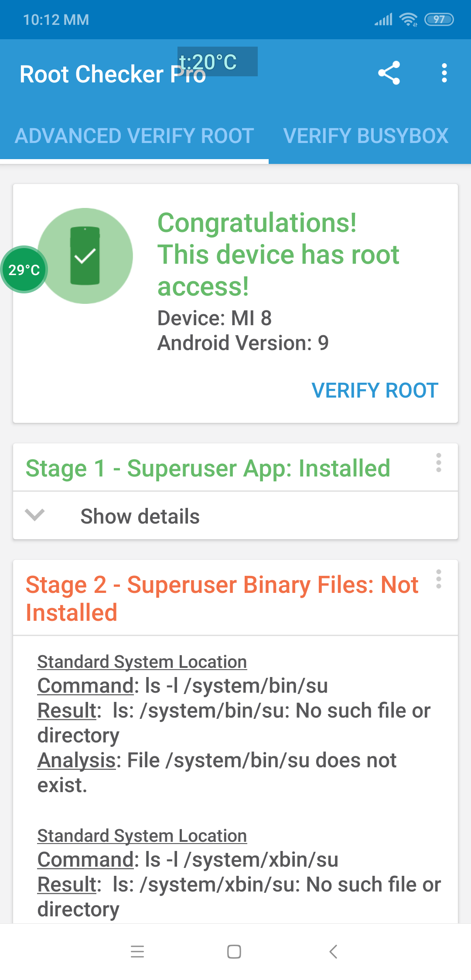471x980 pixels.
Task: Open the app overflow menu
Action: [444, 73]
